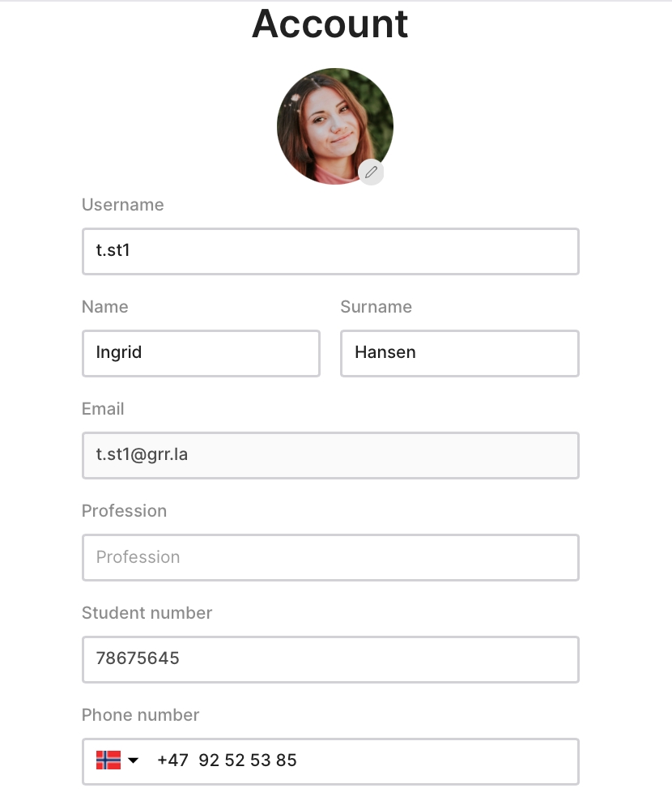Click the Phone number label
Viewport: 672px width, 805px height.
coord(140,714)
